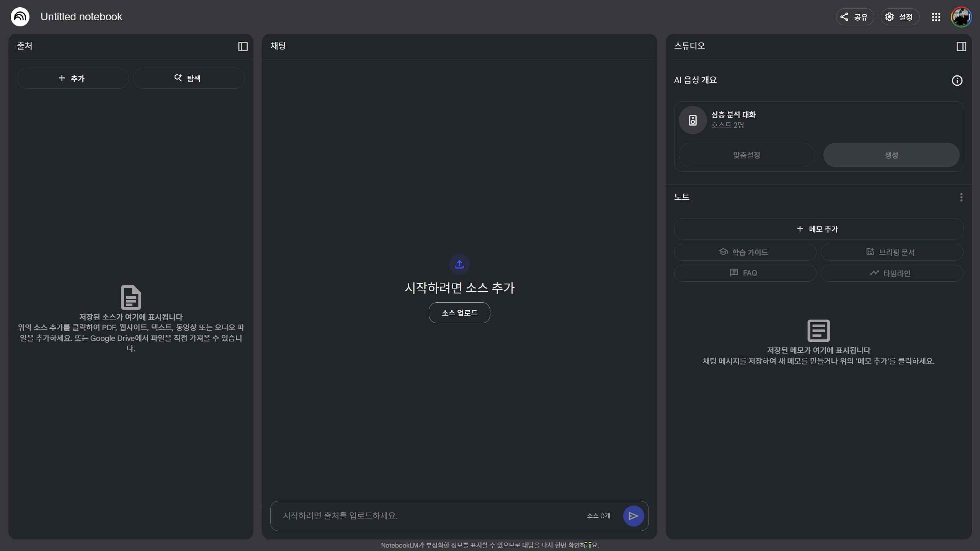Click AI 음성 개요 info icon
Image resolution: width=980 pixels, height=551 pixels.
[x=957, y=80]
